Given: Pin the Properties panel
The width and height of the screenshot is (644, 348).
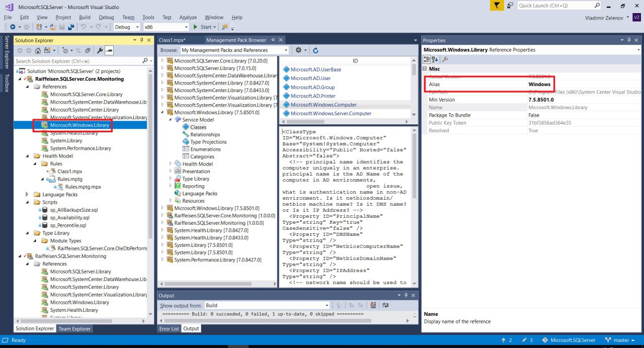Looking at the screenshot, I should pos(629,40).
